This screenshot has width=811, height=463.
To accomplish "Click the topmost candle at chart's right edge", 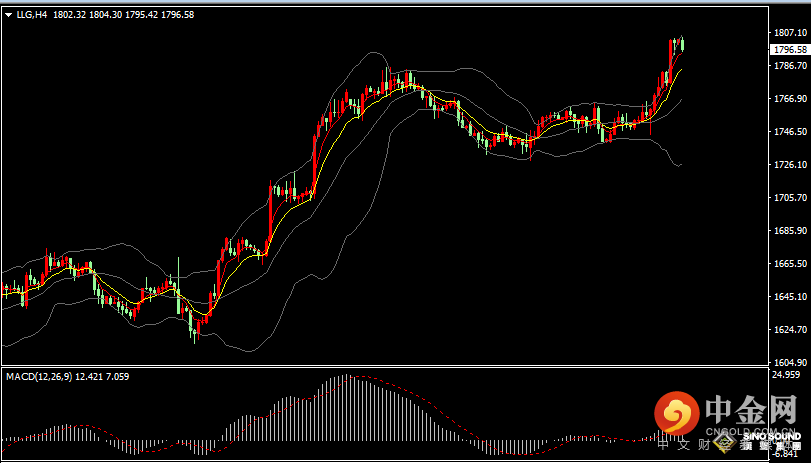I will [681, 42].
